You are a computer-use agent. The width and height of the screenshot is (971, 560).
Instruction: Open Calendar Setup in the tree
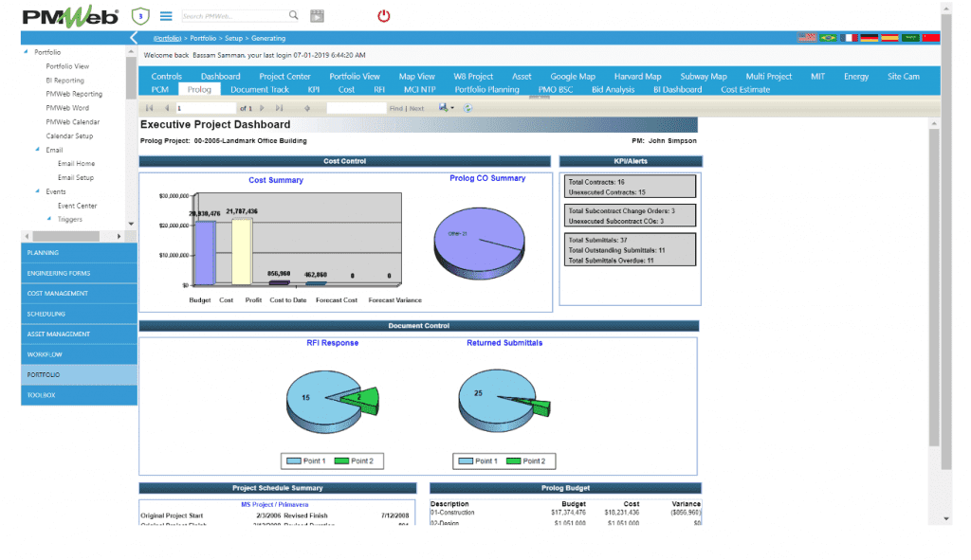coord(69,135)
